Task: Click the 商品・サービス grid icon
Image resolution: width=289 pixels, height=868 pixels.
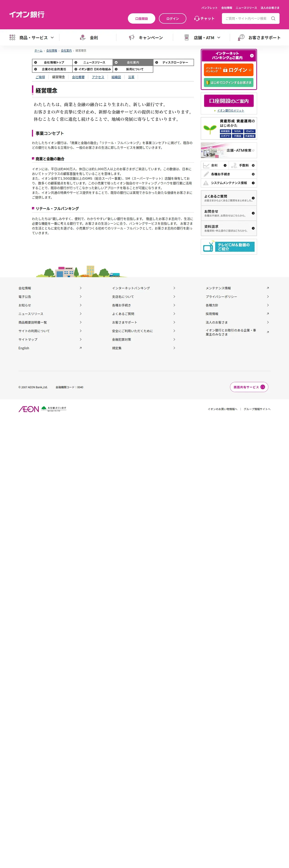Action: pyautogui.click(x=12, y=37)
